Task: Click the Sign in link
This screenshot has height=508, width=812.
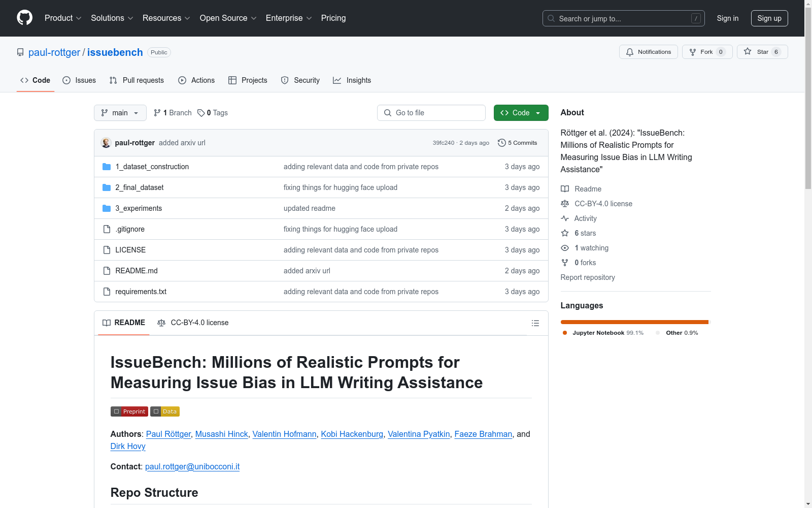Action: pyautogui.click(x=728, y=18)
